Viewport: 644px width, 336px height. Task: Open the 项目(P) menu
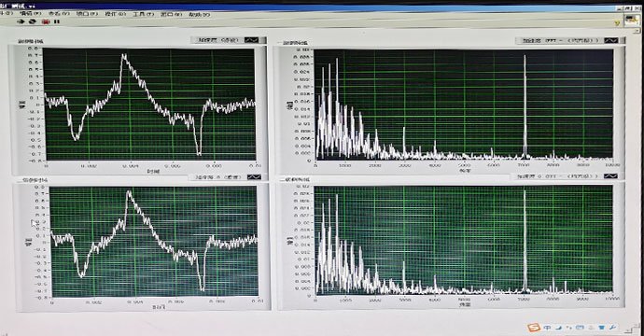(x=87, y=14)
